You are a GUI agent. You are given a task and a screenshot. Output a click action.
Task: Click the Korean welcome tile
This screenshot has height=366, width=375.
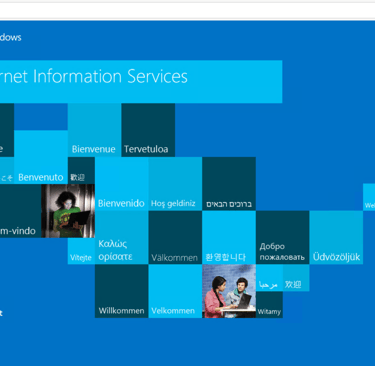tap(229, 237)
